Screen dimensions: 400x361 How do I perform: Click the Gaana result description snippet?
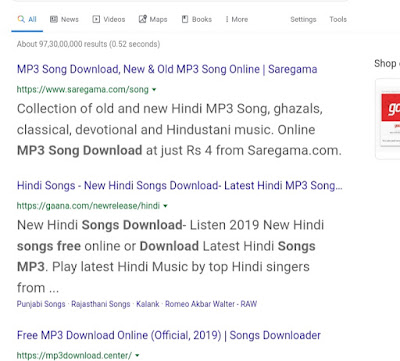coord(170,256)
